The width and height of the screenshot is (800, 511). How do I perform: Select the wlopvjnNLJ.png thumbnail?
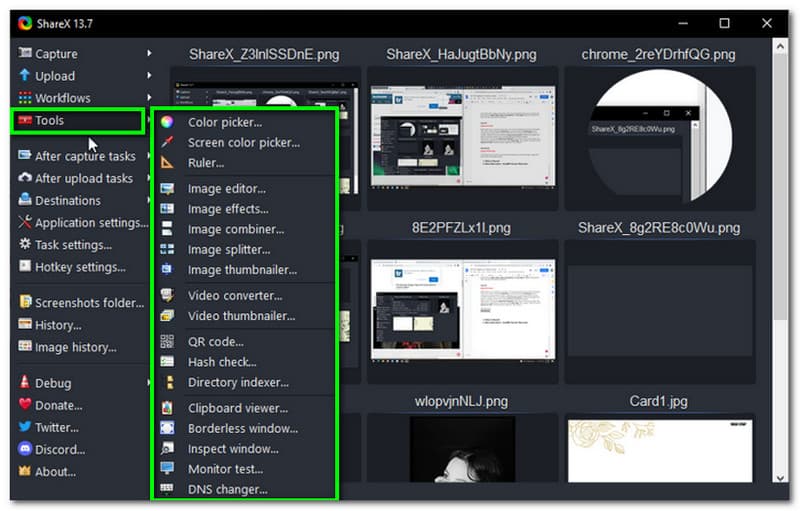click(462, 450)
